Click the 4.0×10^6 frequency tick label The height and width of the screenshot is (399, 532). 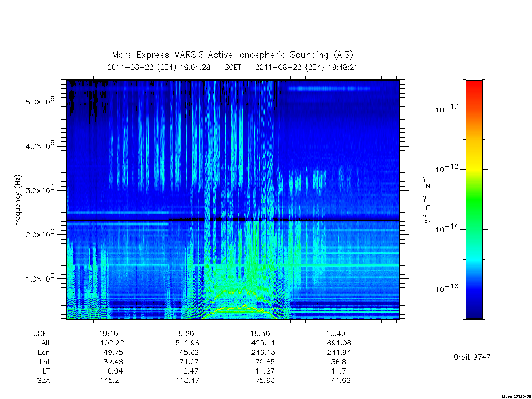39,145
